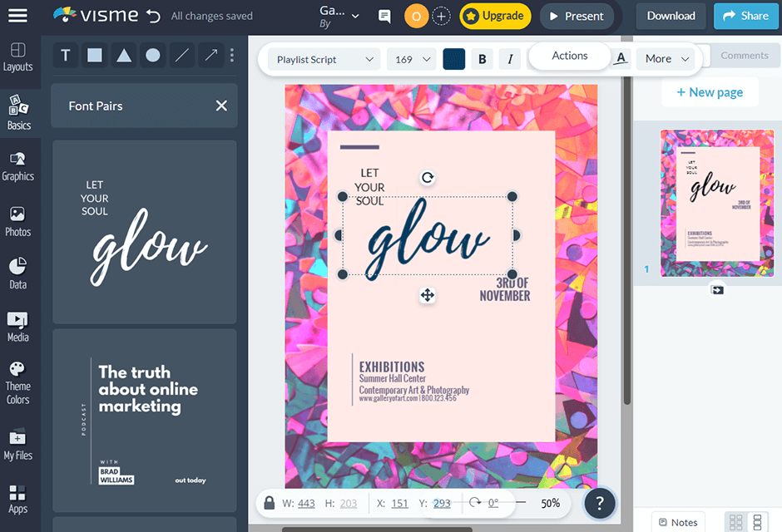Open the Data panel
The height and width of the screenshot is (532, 782).
click(x=18, y=274)
